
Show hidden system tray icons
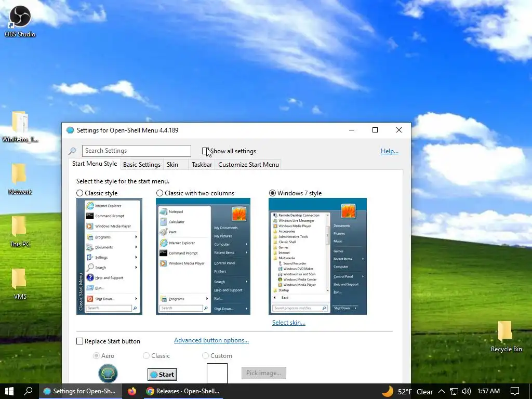point(442,391)
